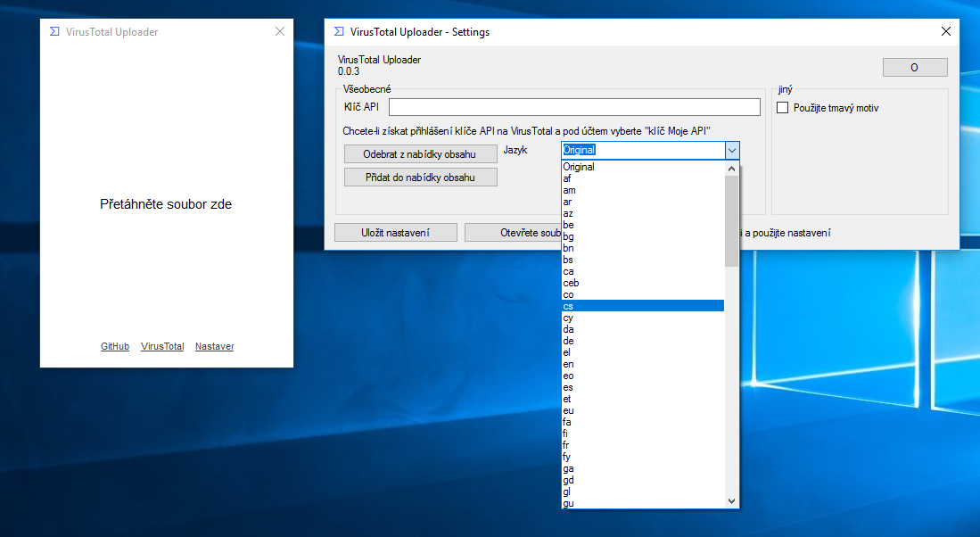This screenshot has height=537, width=980.
Task: Close the VirusTotal Uploader Settings window
Action: point(945,31)
